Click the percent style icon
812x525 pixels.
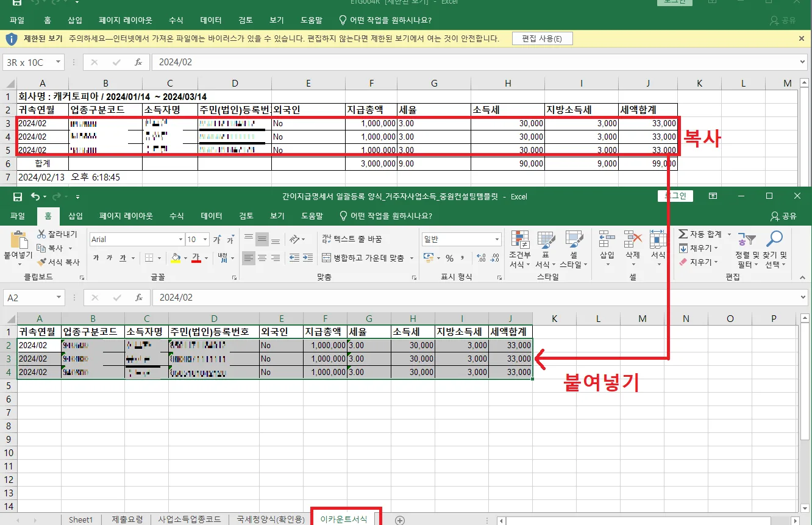(449, 258)
